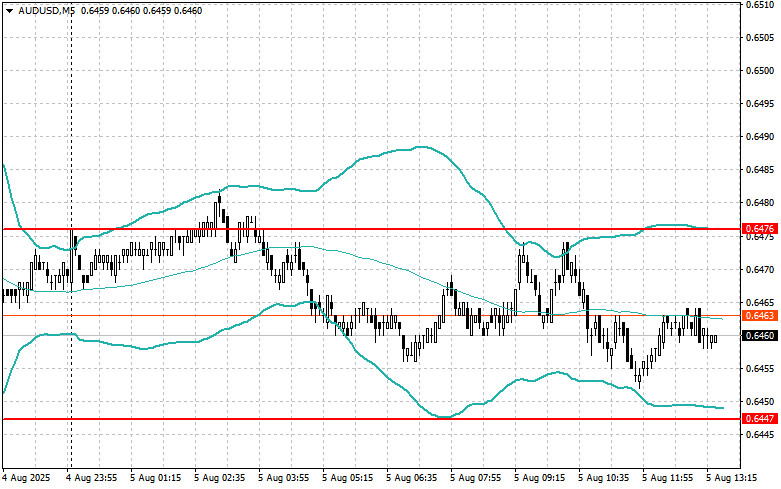Image resolution: width=781 pixels, height=489 pixels.
Task: Click the 0.6505 price axis value
Action: (x=760, y=38)
